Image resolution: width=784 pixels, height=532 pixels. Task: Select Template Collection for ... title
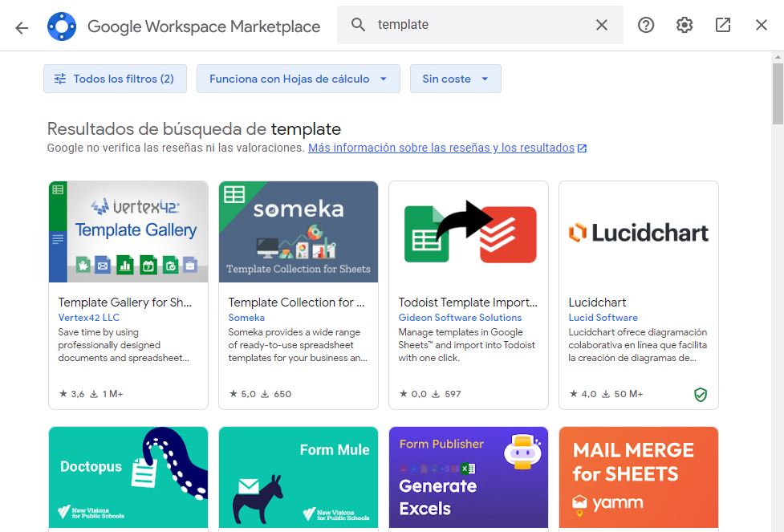pyautogui.click(x=296, y=302)
